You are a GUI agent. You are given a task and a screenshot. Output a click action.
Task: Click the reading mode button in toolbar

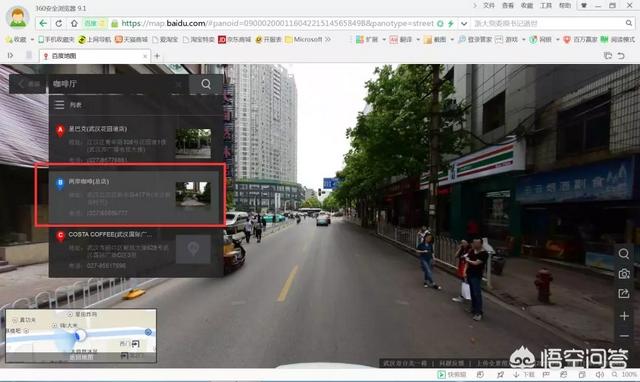[618, 40]
